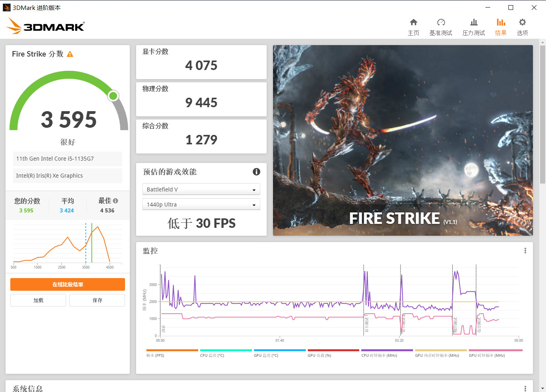
Task: Open the 监控 panel three-dot menu
Action: tap(525, 251)
